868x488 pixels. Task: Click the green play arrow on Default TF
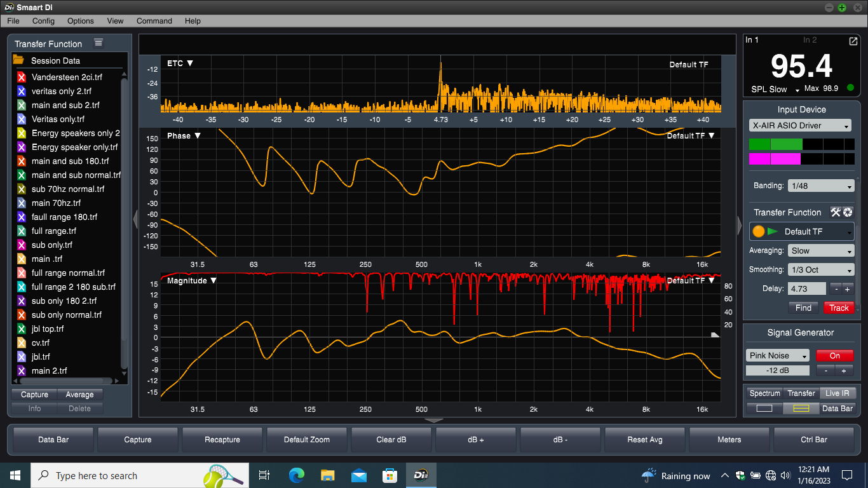coord(773,231)
